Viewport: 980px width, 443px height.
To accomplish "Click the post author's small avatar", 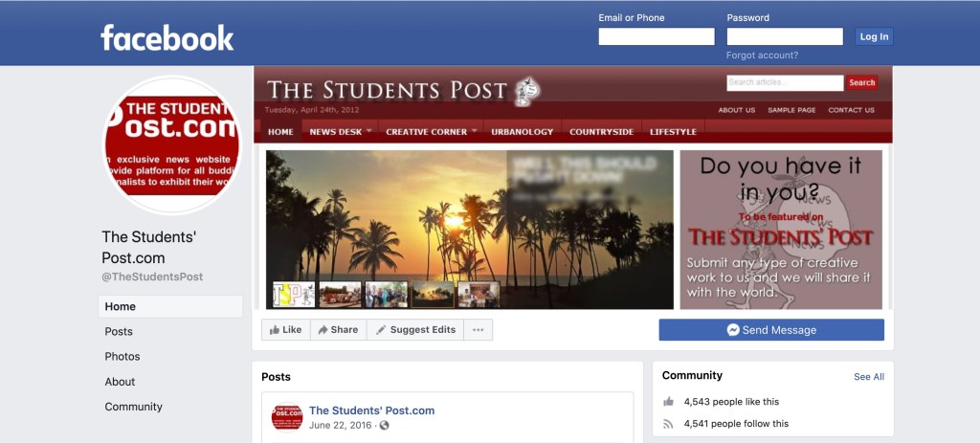I will [287, 417].
